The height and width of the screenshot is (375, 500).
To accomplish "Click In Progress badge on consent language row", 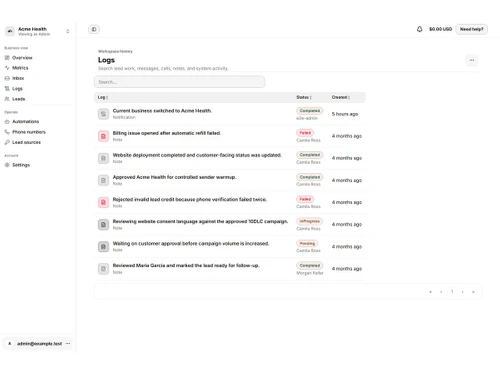I will [310, 221].
